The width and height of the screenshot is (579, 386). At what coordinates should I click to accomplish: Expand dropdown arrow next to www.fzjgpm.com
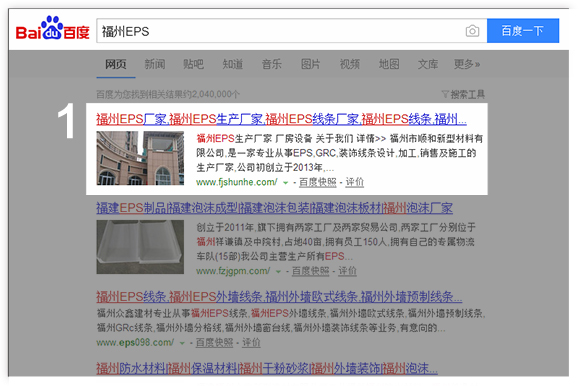tap(278, 271)
